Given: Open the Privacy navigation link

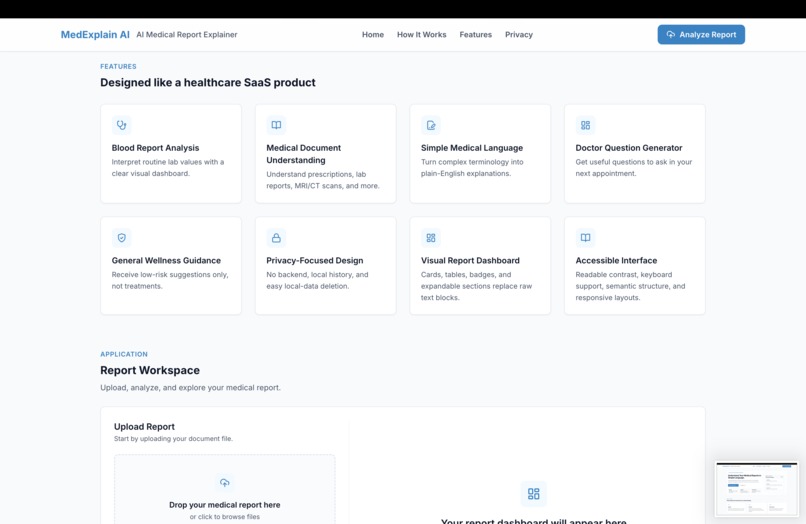Looking at the screenshot, I should point(519,34).
